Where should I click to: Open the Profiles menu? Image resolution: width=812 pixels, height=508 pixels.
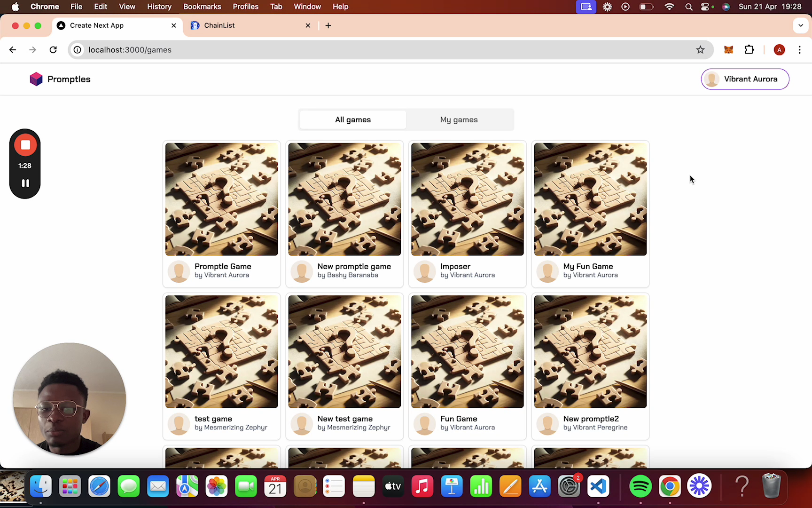click(246, 7)
